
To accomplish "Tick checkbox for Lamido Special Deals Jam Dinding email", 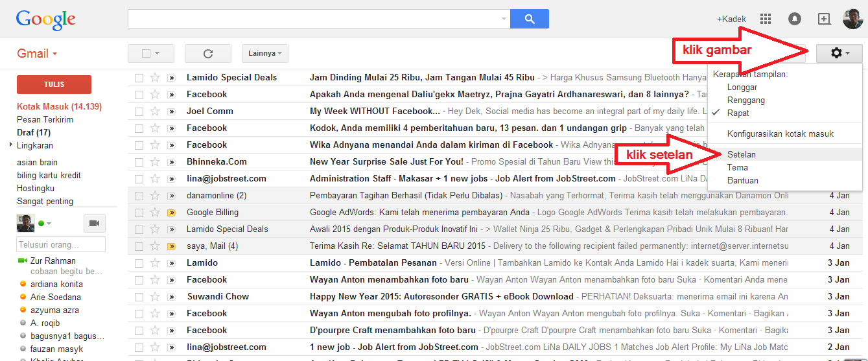I will [139, 78].
